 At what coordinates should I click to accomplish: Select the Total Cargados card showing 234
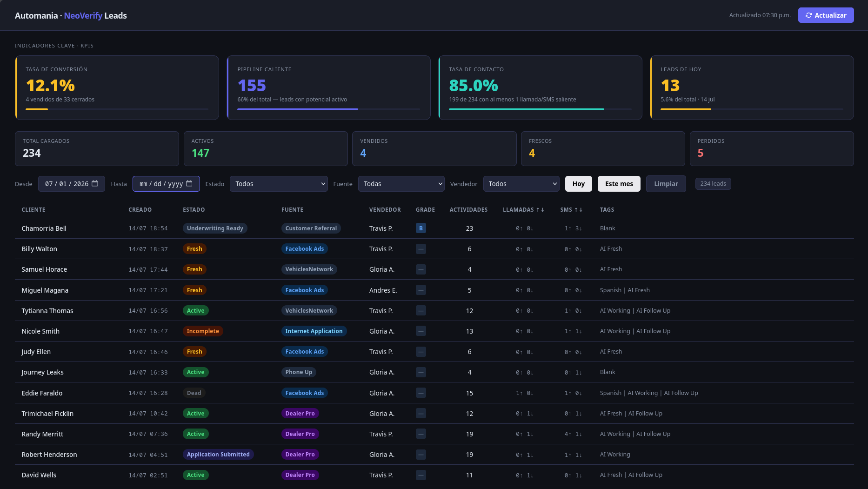coord(97,149)
